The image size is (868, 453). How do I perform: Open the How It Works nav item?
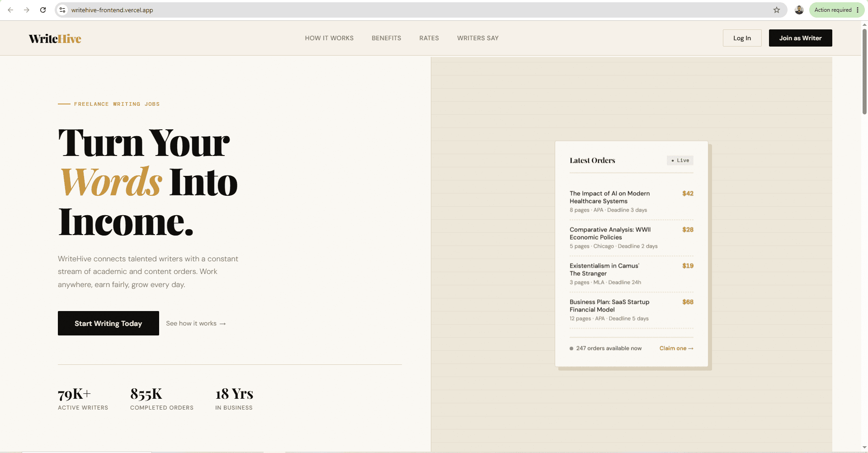(x=329, y=38)
